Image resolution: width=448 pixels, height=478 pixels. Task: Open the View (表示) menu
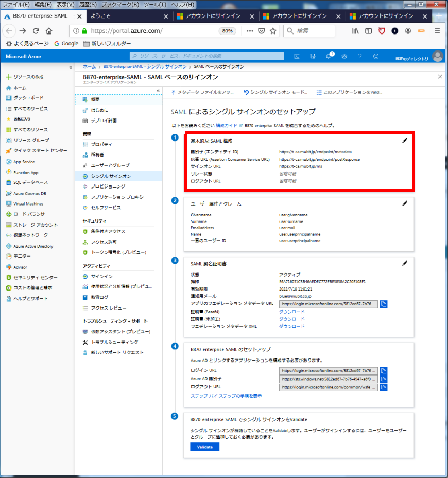pyautogui.click(x=65, y=4)
